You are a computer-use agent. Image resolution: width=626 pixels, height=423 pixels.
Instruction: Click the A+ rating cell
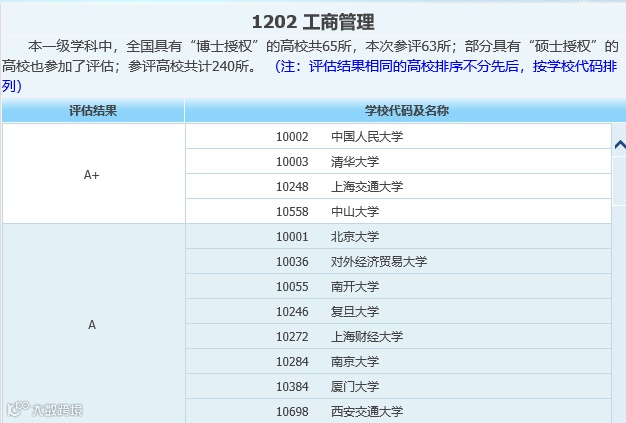93,174
